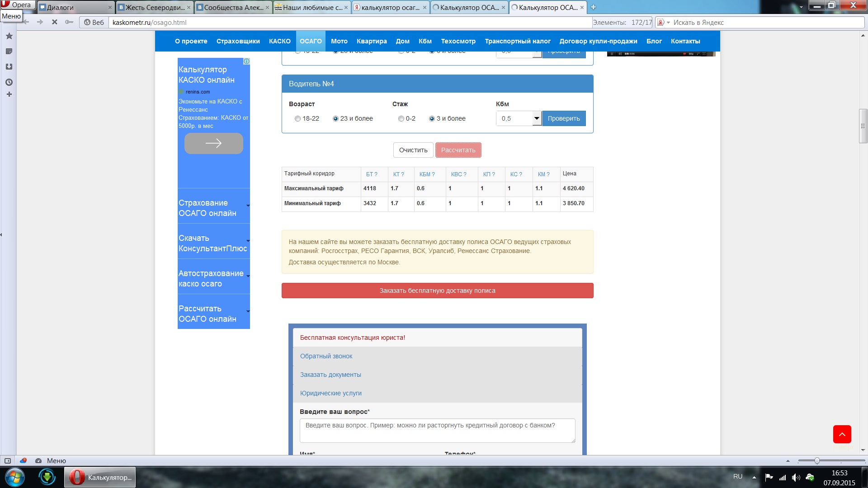
Task: Open the downloads panel in sidebar
Action: (x=9, y=67)
